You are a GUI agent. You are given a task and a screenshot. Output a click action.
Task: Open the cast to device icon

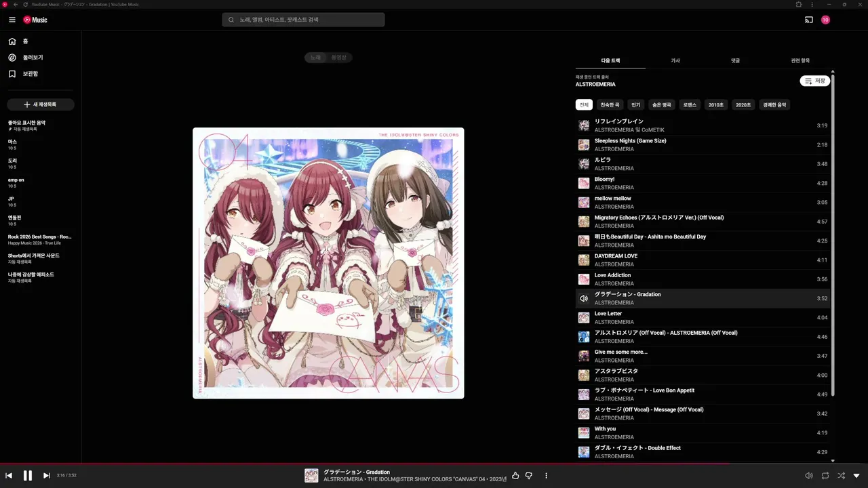click(x=808, y=20)
